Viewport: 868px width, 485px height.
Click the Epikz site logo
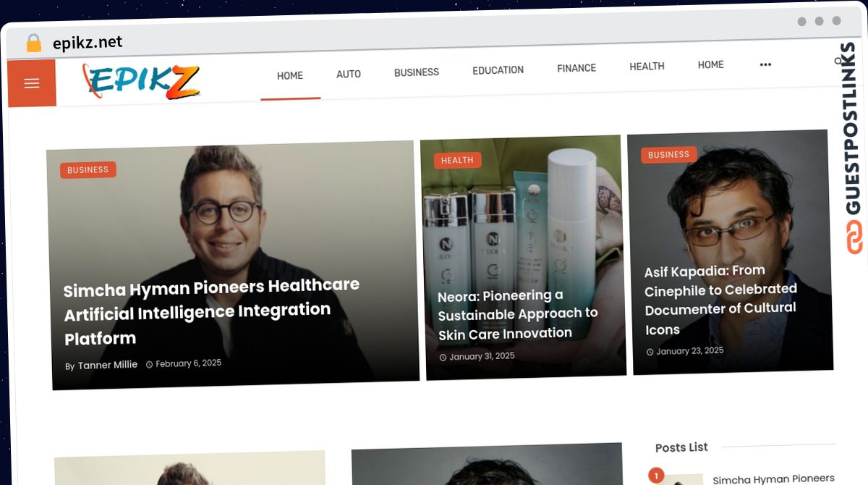point(141,82)
